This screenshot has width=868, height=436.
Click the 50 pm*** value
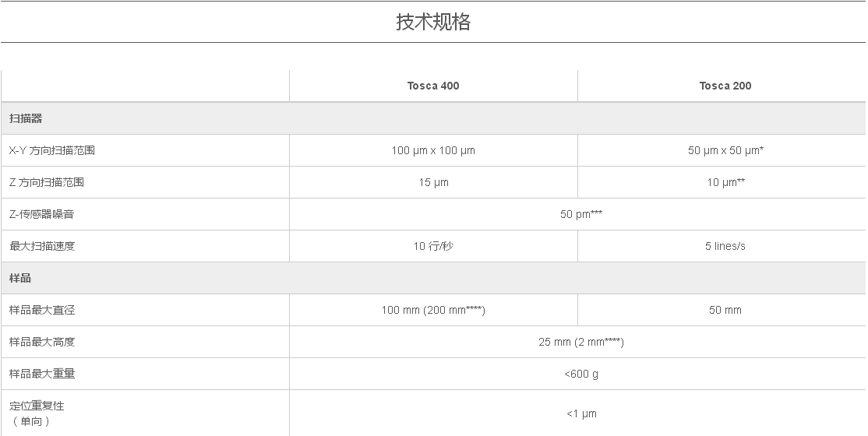click(580, 214)
